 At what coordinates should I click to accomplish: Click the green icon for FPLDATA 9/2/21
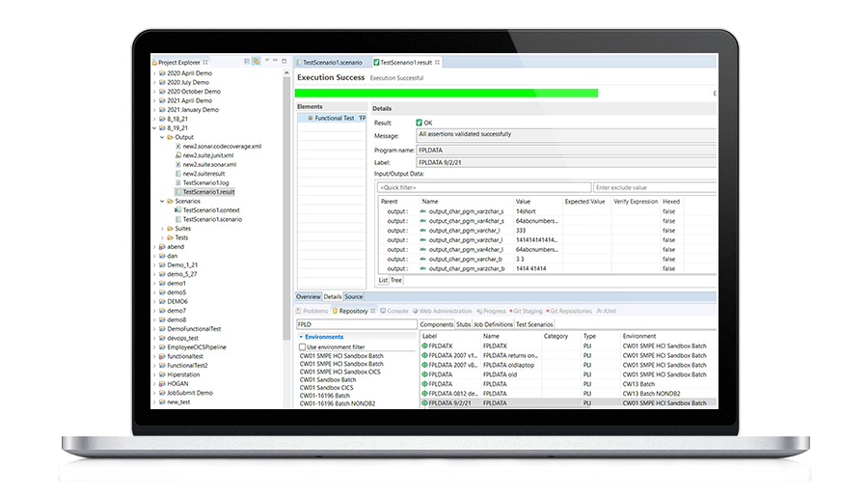click(x=424, y=402)
